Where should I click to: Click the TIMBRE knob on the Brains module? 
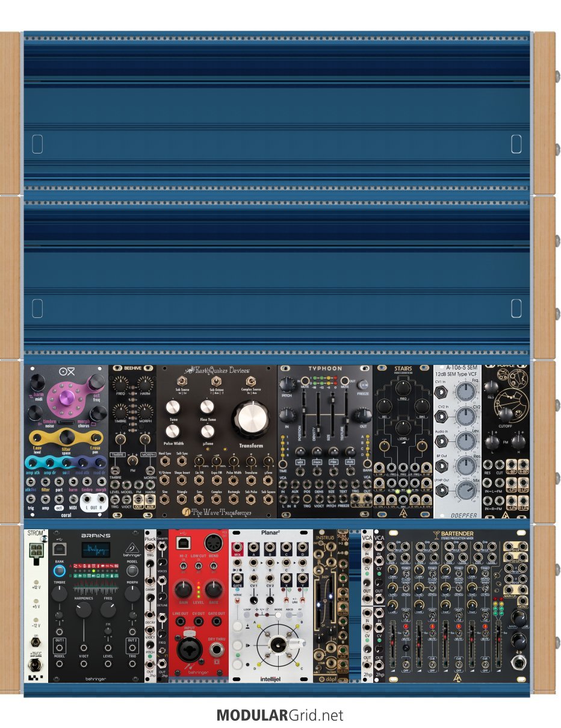click(x=58, y=594)
